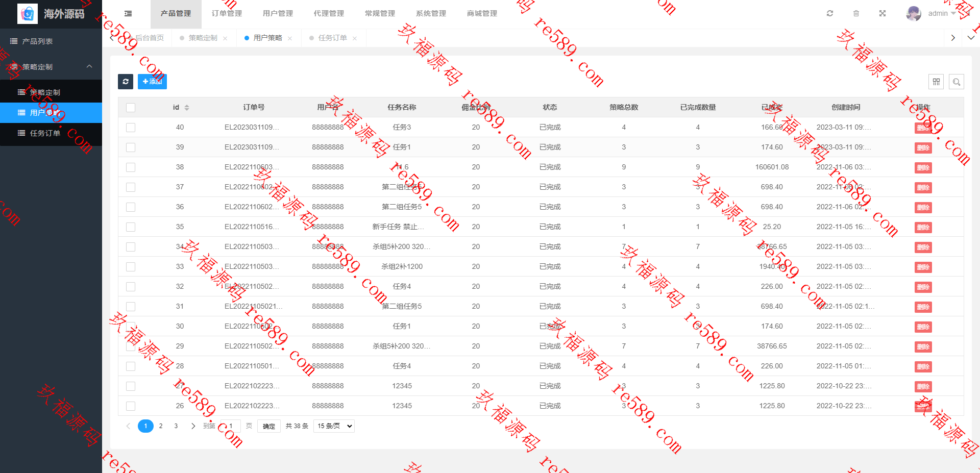Tick the select-all checkbox in header

click(x=131, y=108)
